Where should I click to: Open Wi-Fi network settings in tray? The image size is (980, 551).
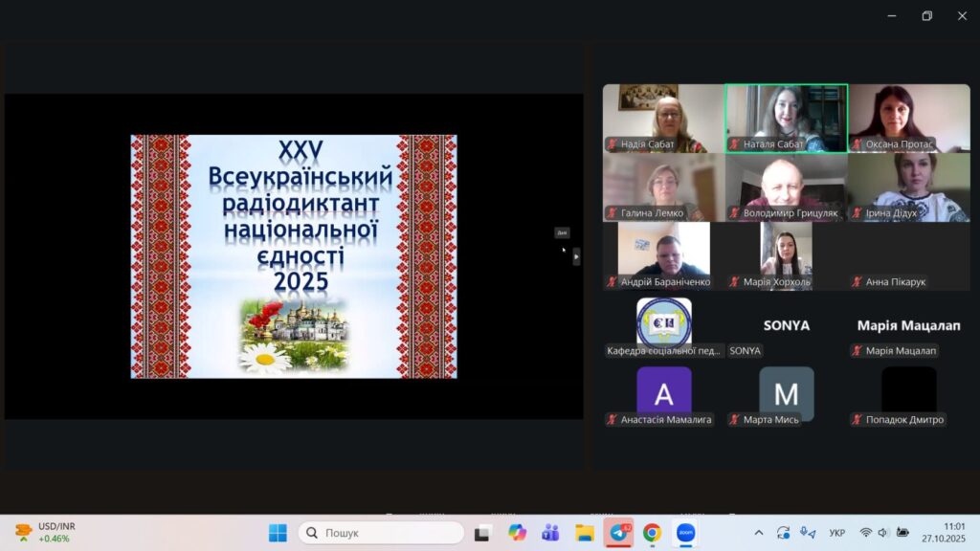pos(865,533)
